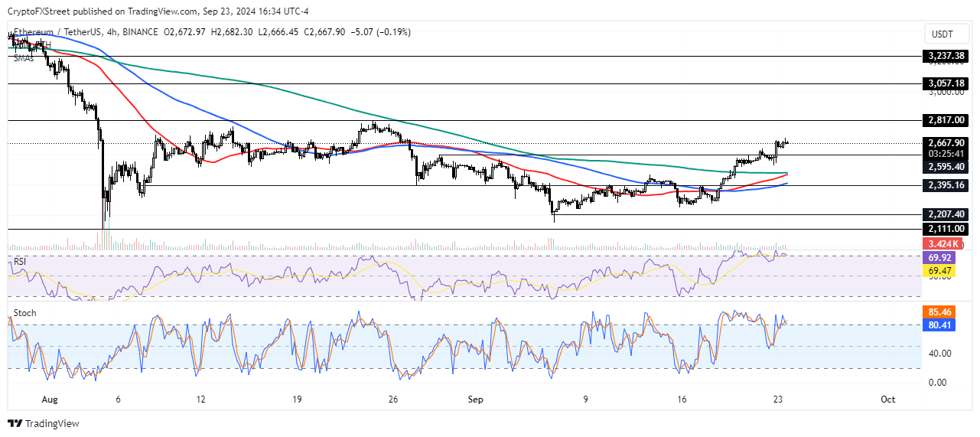The height and width of the screenshot is (437, 980).
Task: Select the RSI indicator label
Action: 20,261
